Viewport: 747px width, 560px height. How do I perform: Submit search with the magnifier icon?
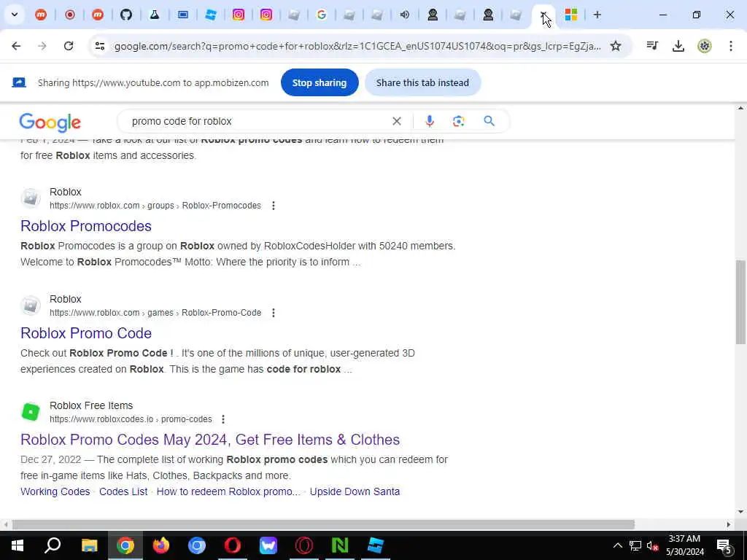click(x=489, y=121)
